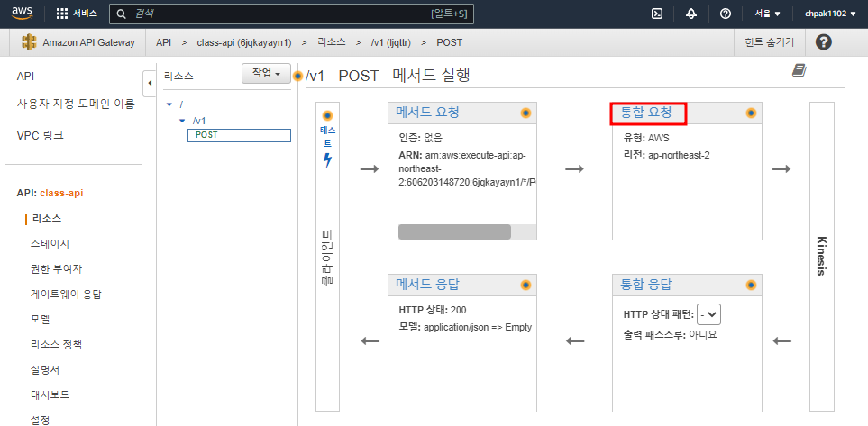
Task: Click the search magnifier icon
Action: (122, 14)
